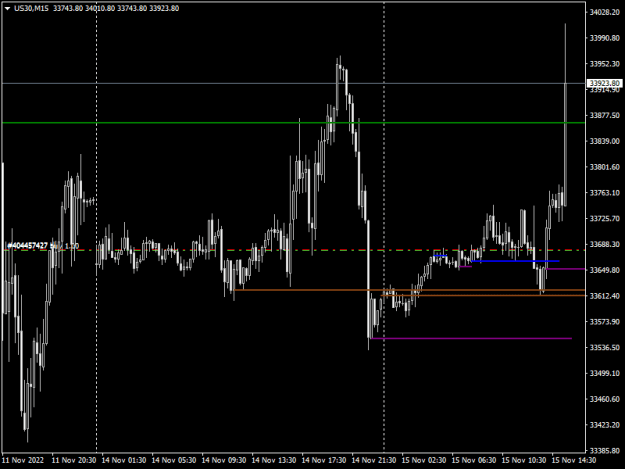
Task: Click the 33499.10 price scale label
Action: (605, 373)
